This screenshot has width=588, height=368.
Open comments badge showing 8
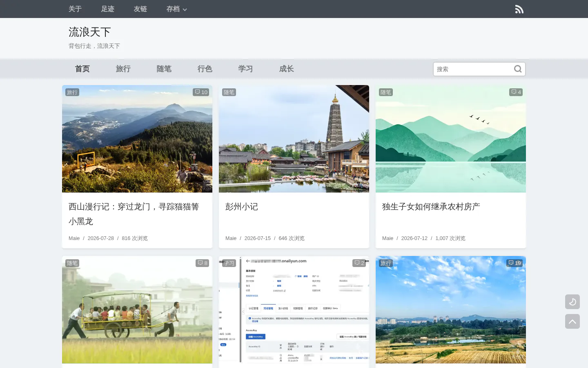point(203,263)
